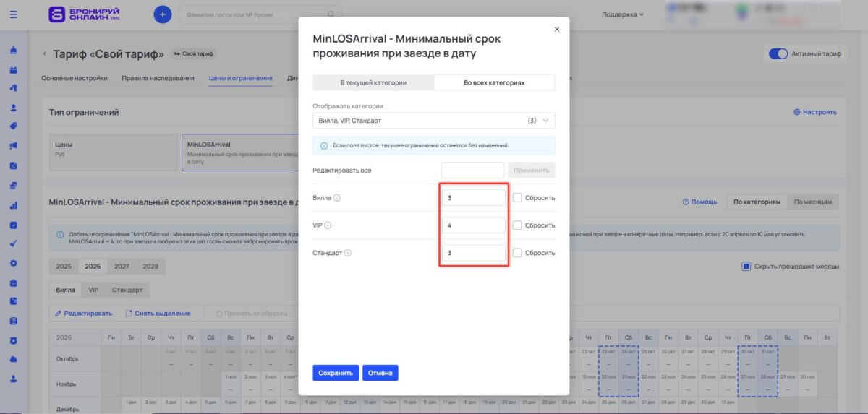Click the pencil icon of Редактировать
Image resolution: width=868 pixels, height=414 pixels.
click(59, 314)
